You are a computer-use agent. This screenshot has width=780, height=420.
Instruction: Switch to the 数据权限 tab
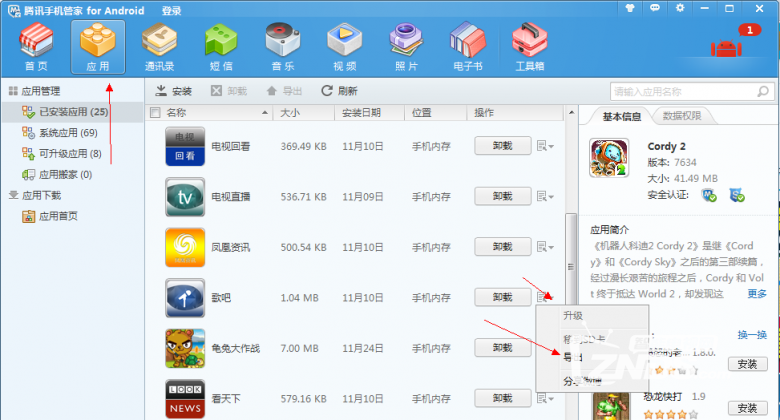pyautogui.click(x=682, y=116)
